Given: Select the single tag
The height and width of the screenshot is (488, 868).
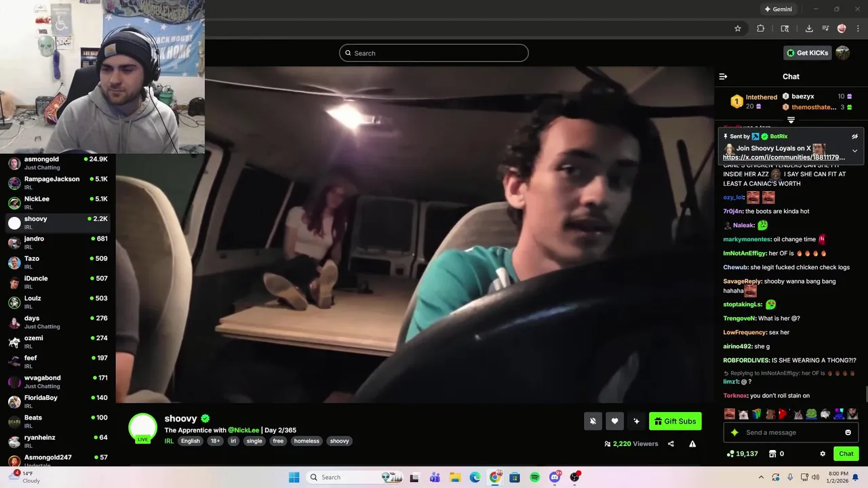Looking at the screenshot, I should tap(254, 441).
